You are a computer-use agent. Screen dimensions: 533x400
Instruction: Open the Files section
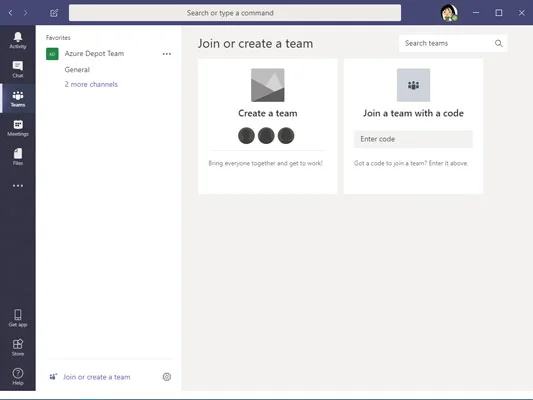tap(18, 157)
